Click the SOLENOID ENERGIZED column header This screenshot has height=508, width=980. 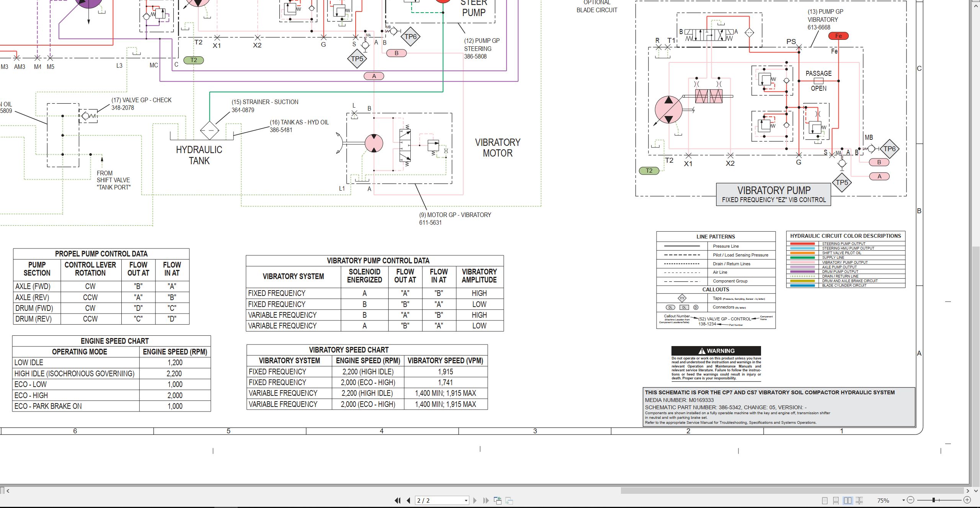click(x=364, y=276)
